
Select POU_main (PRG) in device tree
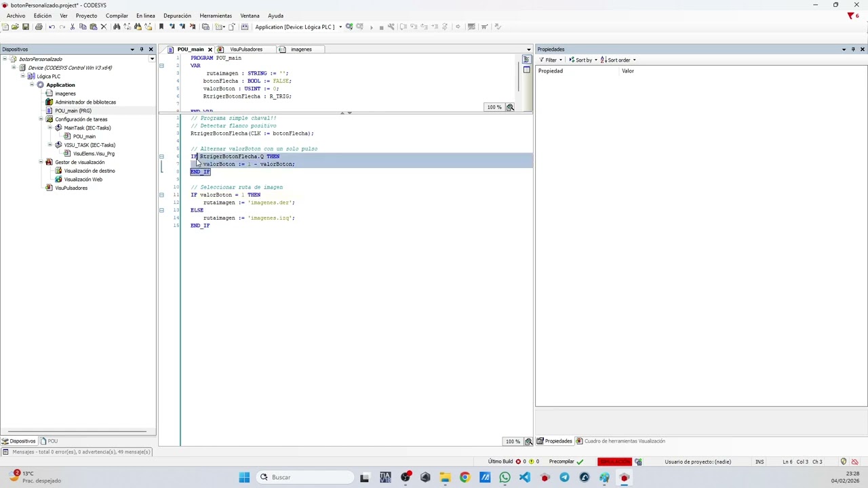click(73, 110)
